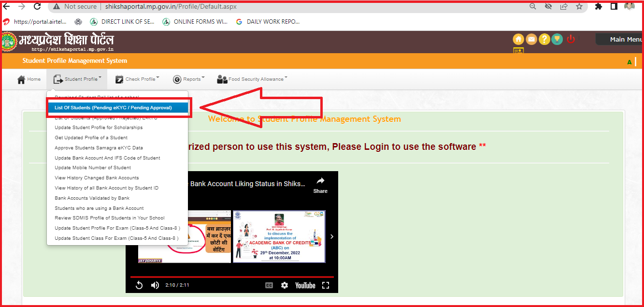644x307 pixels.
Task: Expand the Check Profile dropdown menu
Action: click(x=137, y=79)
